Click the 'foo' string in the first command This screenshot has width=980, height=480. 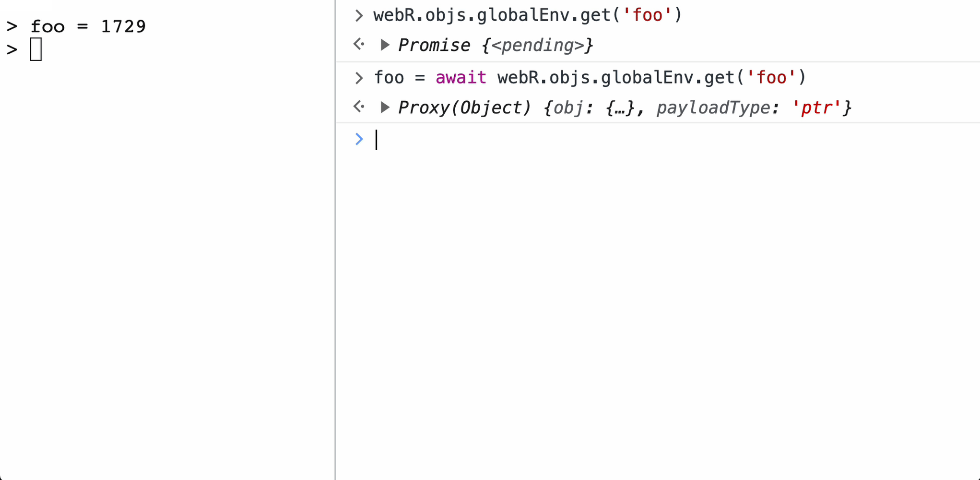tap(648, 15)
